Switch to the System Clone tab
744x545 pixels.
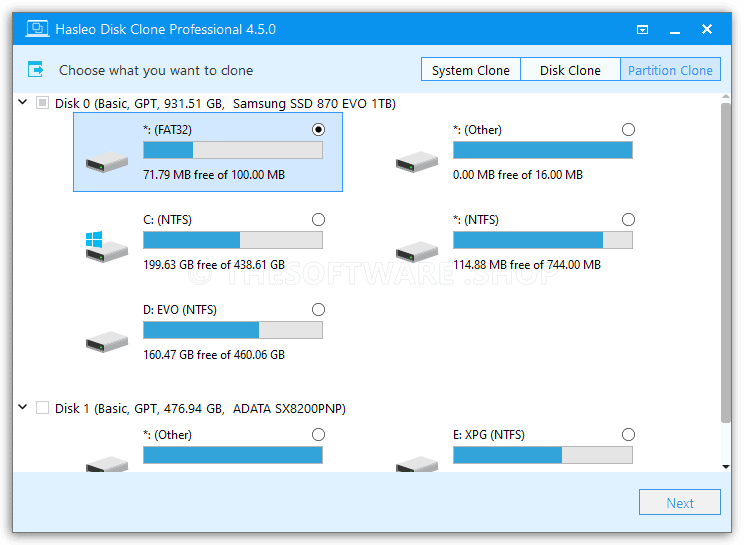pos(471,70)
